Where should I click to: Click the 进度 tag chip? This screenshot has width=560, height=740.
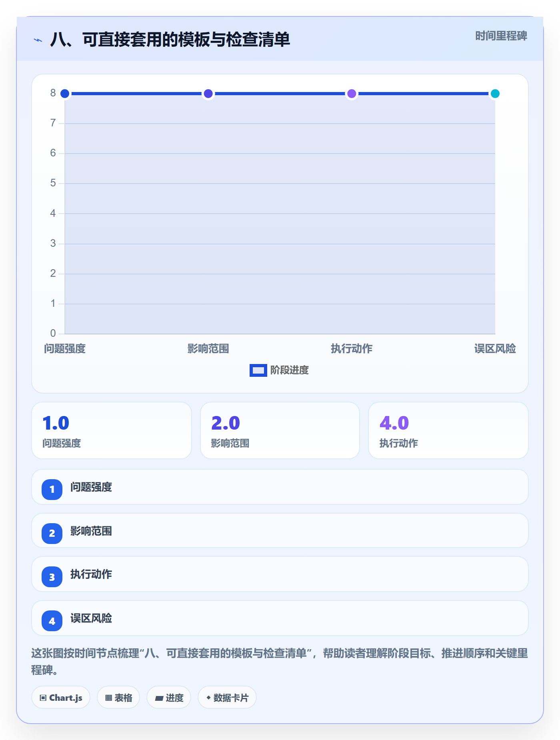pyautogui.click(x=169, y=698)
